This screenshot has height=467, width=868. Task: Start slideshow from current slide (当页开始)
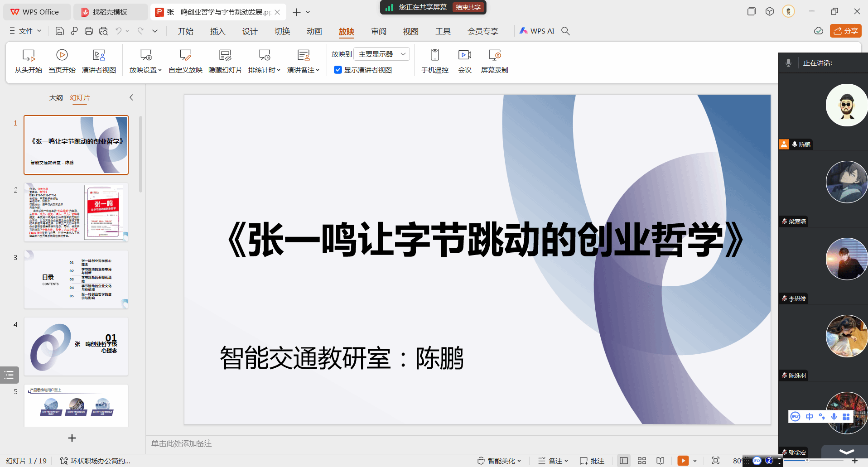(62, 61)
